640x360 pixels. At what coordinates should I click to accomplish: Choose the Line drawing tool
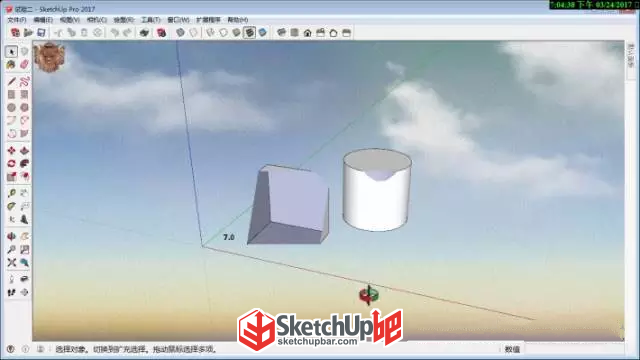pos(11,82)
